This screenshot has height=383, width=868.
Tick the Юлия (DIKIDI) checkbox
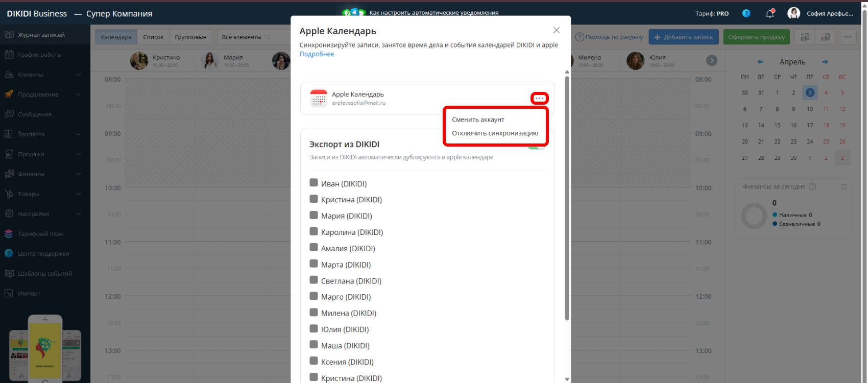click(314, 329)
